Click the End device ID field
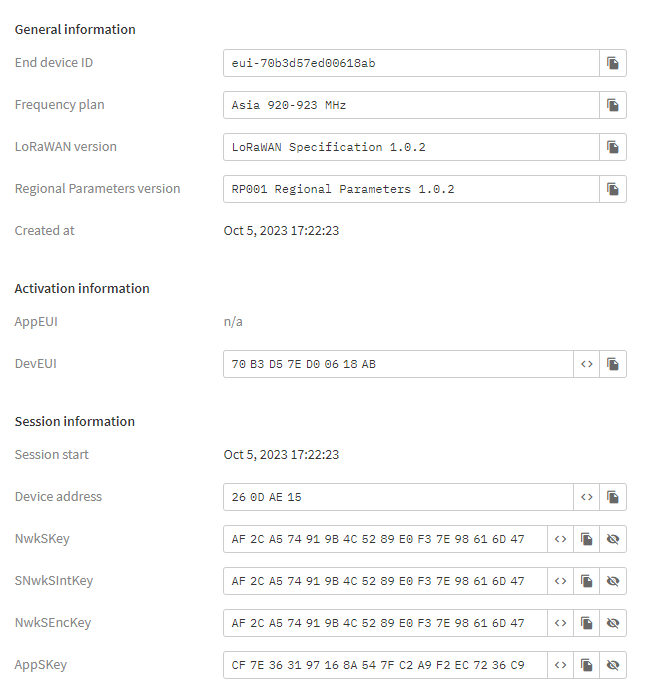The height and width of the screenshot is (694, 648). [411, 63]
